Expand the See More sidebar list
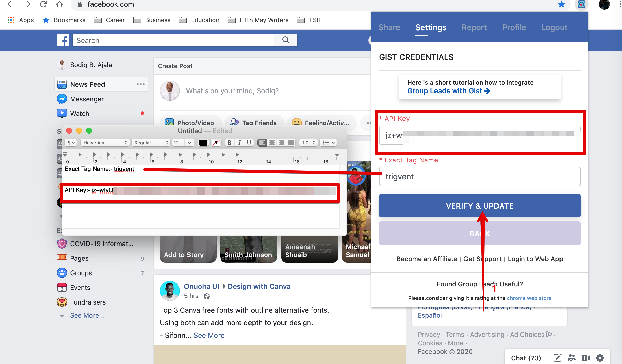This screenshot has width=622, height=364. click(x=87, y=315)
